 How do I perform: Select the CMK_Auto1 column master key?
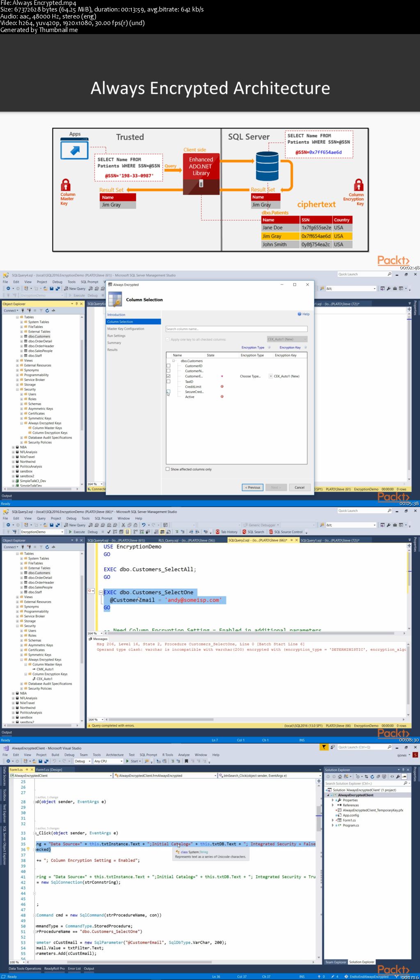[x=45, y=669]
